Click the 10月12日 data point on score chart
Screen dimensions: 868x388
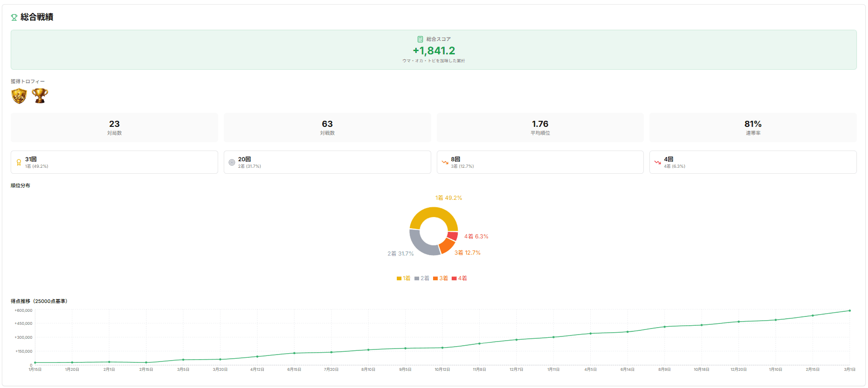[442, 348]
